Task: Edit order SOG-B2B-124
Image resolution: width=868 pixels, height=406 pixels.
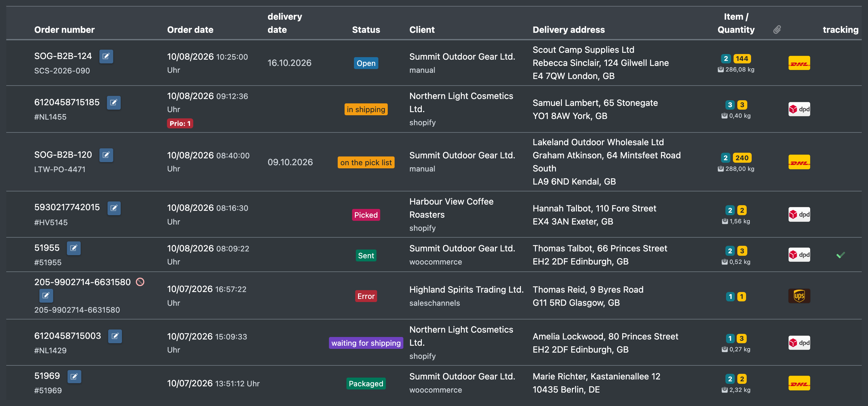Action: [106, 56]
